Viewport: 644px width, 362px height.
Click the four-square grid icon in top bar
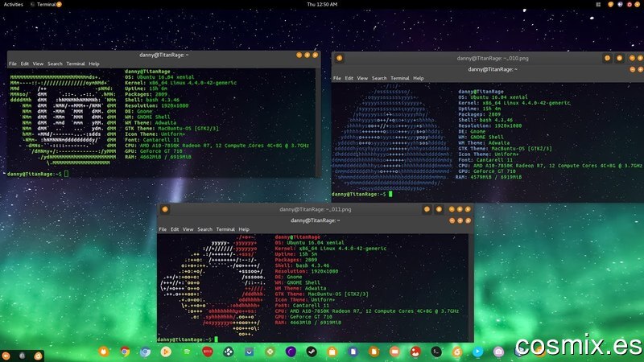[598, 5]
